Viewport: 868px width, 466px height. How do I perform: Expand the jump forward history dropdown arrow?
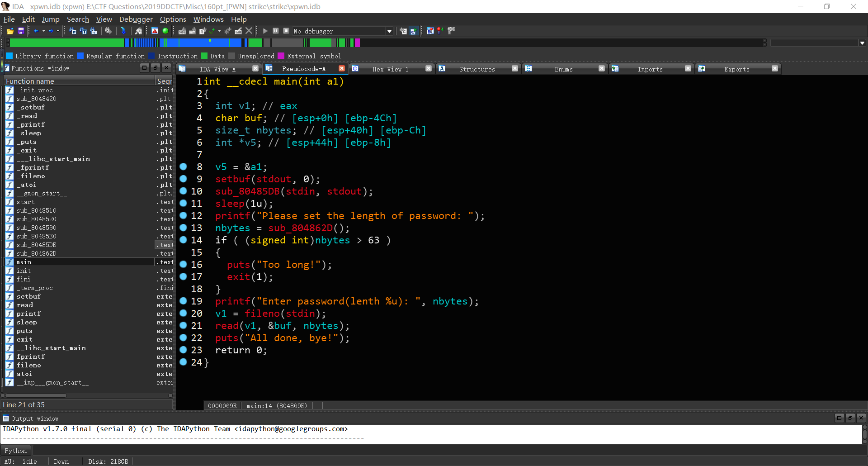[58, 31]
